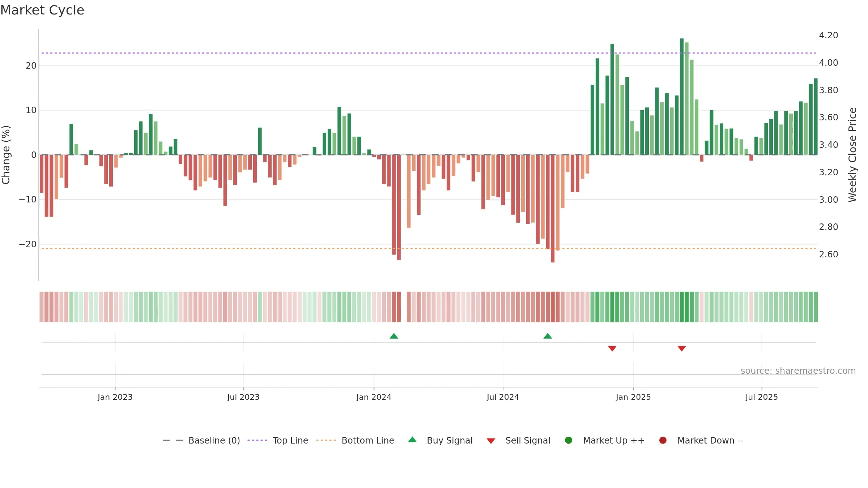Screen dimensions: 868x488
Task: Click the first pink heatmap cell at strip's start
Action: pos(42,307)
